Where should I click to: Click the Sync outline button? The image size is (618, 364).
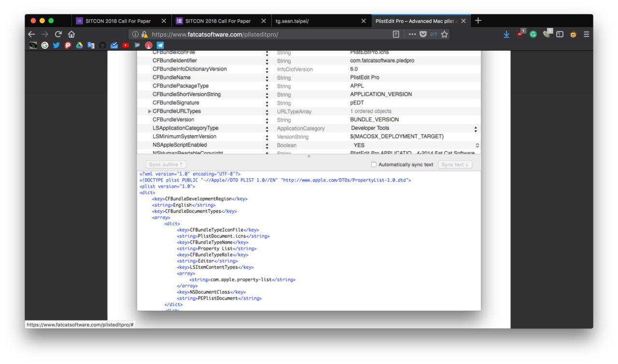[166, 165]
